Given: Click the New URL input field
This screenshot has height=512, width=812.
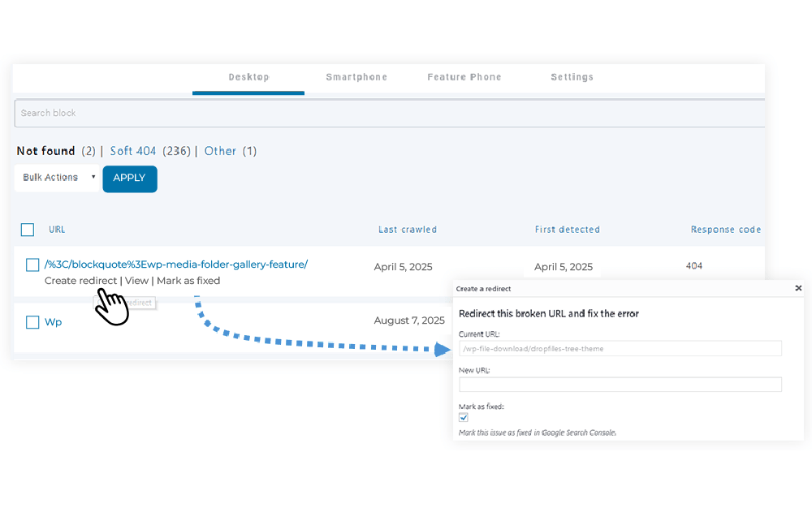Looking at the screenshot, I should coord(620,385).
